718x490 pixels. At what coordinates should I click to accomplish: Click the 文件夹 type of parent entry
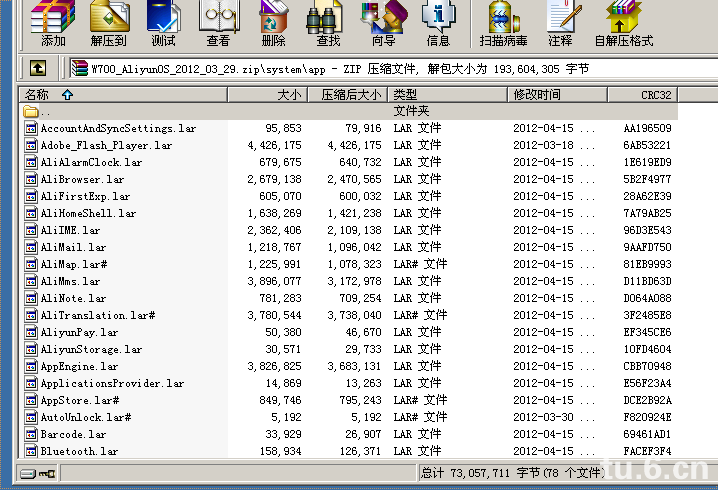pyautogui.click(x=411, y=111)
